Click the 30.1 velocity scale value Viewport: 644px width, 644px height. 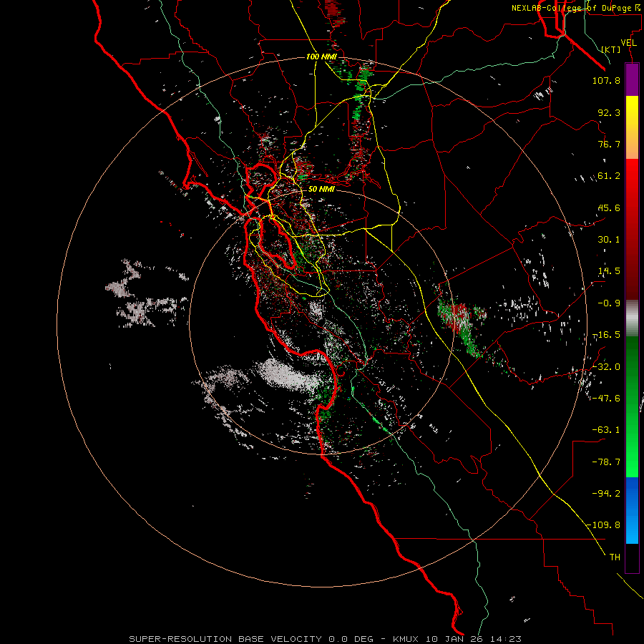pos(609,240)
